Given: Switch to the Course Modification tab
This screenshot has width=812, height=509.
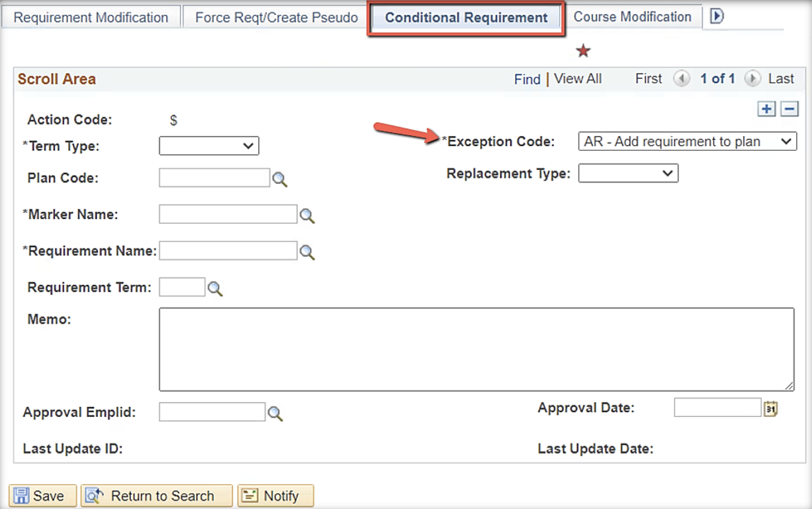Looking at the screenshot, I should pos(632,16).
